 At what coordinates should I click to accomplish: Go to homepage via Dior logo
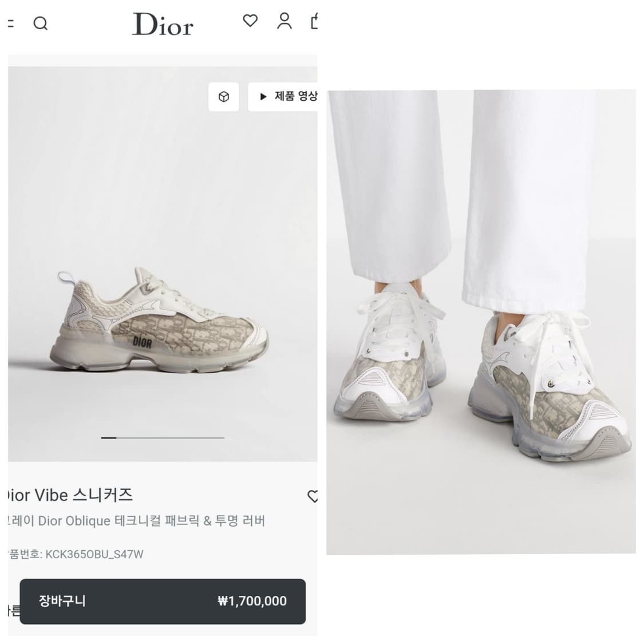[163, 25]
